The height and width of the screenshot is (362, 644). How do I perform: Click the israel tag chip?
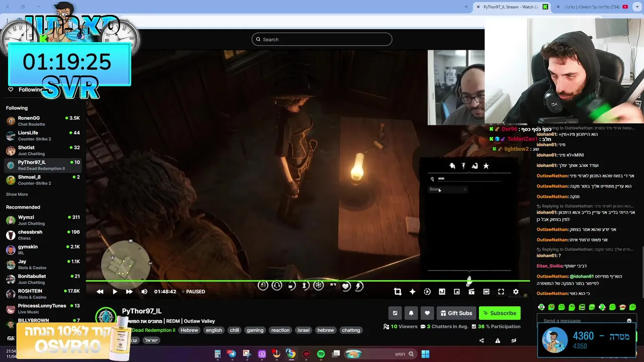pyautogui.click(x=303, y=330)
